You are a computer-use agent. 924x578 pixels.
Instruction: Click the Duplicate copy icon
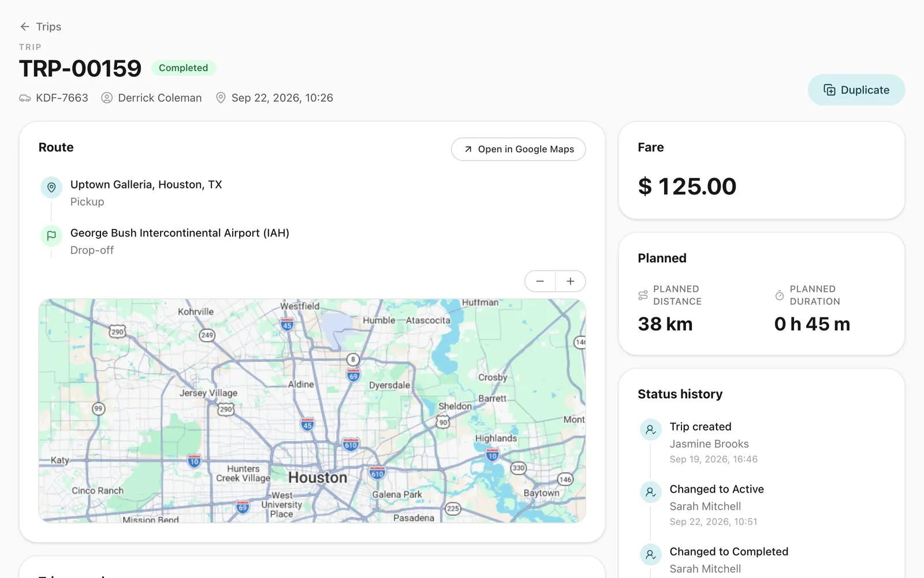(829, 90)
